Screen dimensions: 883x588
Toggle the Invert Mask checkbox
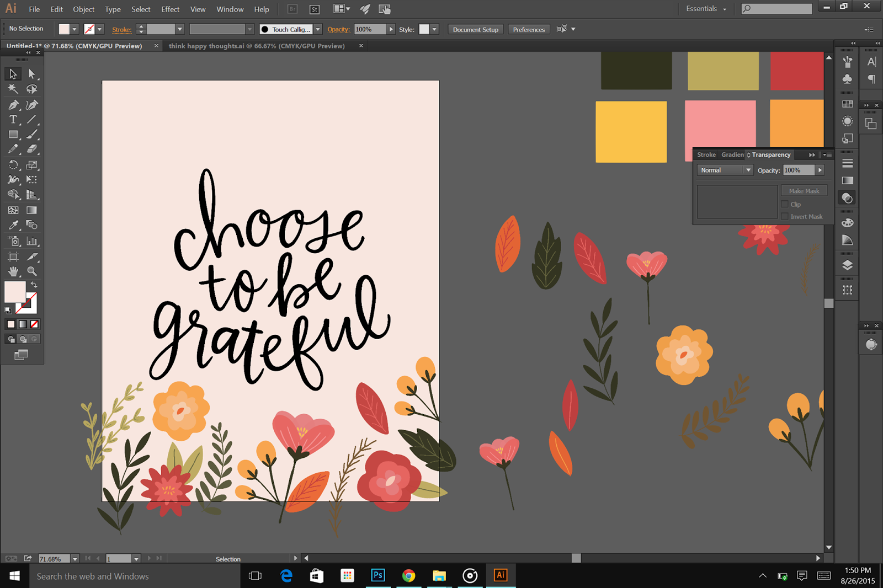[785, 216]
